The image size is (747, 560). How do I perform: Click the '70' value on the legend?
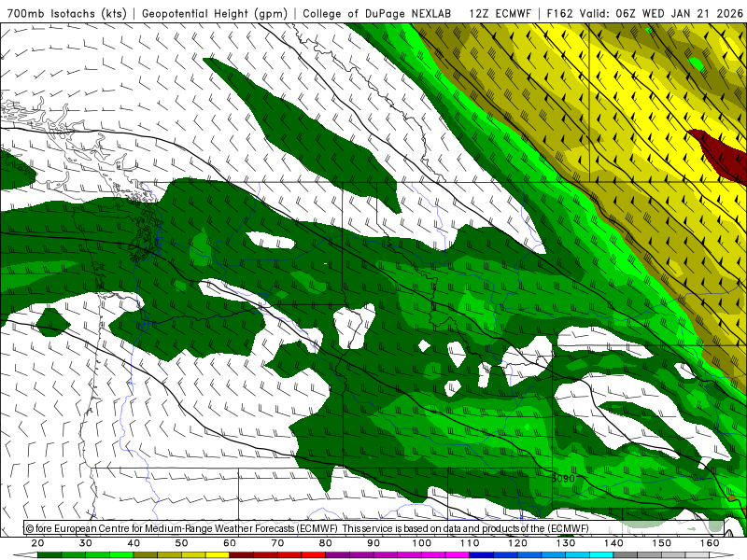click(x=277, y=543)
